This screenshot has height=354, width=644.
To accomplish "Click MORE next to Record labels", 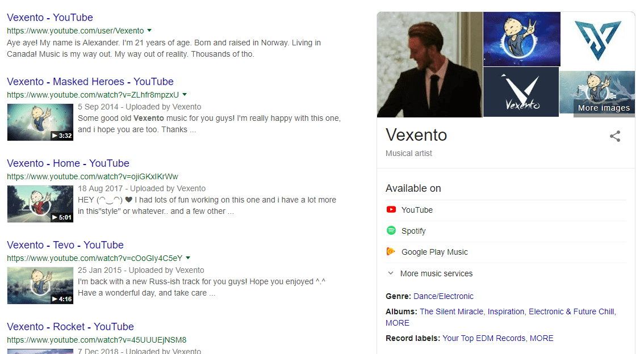I will [541, 338].
